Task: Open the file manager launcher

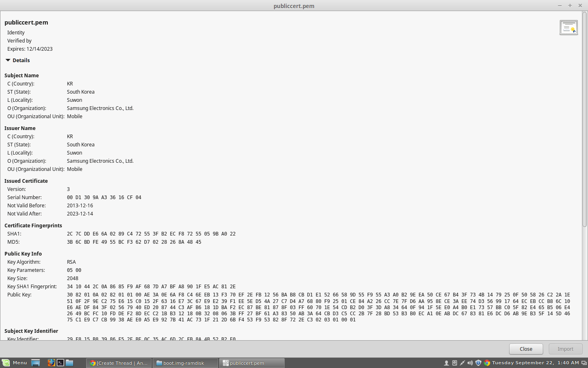Action: click(70, 363)
